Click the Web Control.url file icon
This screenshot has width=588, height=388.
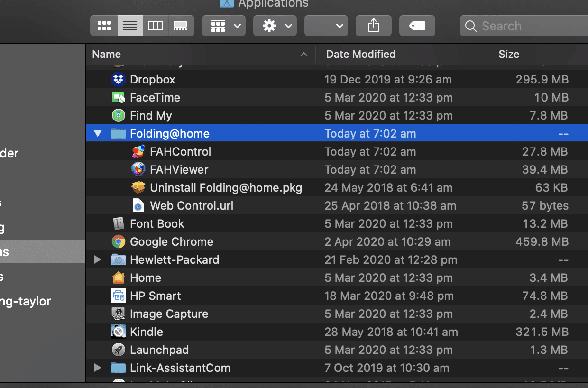[x=138, y=205]
